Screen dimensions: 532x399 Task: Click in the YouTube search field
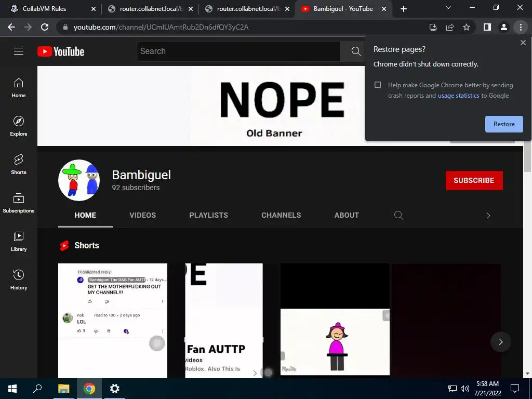[238, 51]
